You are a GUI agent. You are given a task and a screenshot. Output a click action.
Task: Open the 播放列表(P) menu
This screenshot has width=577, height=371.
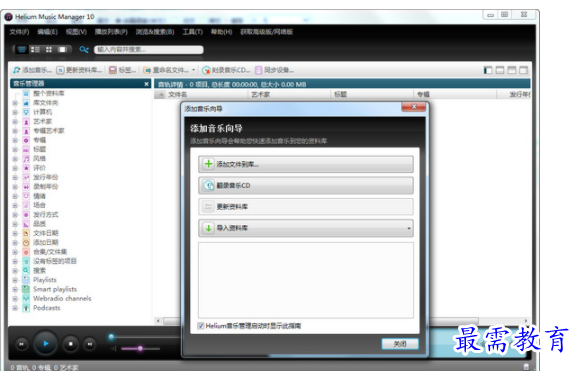click(111, 32)
